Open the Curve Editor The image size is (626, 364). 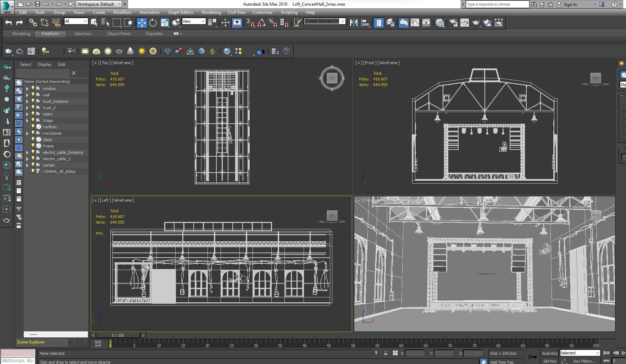(415, 23)
